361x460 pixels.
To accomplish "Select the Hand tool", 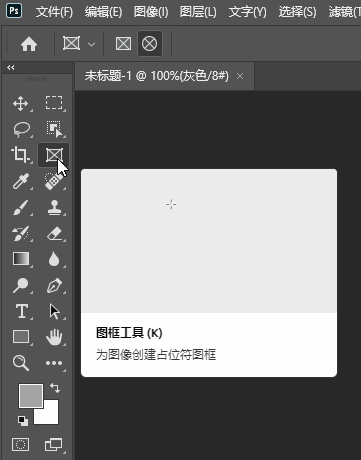I will pos(54,337).
